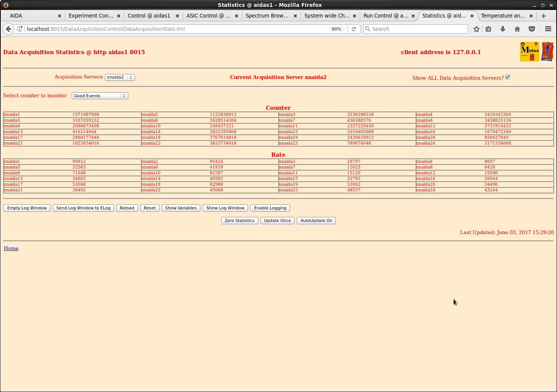The image size is (557, 392).
Task: Turn AutoUpdate On with its button
Action: (316, 220)
